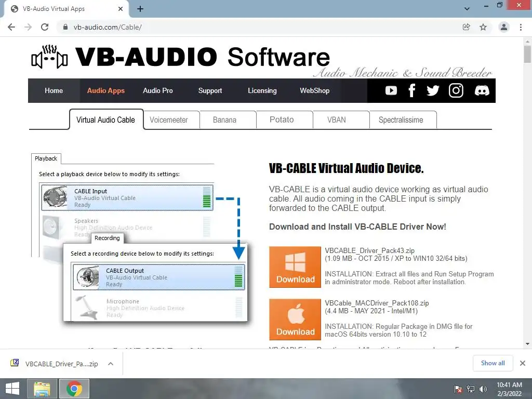
Task: Open File Explorer from the taskbar
Action: pyautogui.click(x=42, y=389)
